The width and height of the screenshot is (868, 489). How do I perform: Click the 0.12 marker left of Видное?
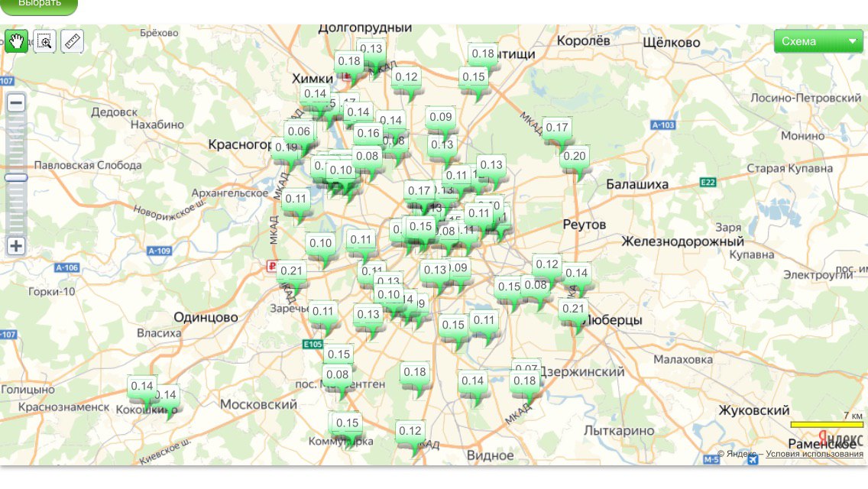[x=410, y=431]
